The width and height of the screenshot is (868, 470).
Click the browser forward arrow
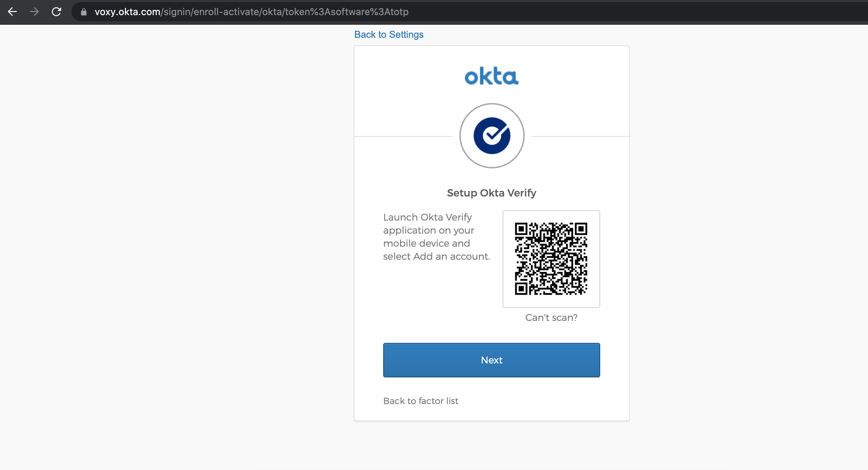tap(34, 12)
